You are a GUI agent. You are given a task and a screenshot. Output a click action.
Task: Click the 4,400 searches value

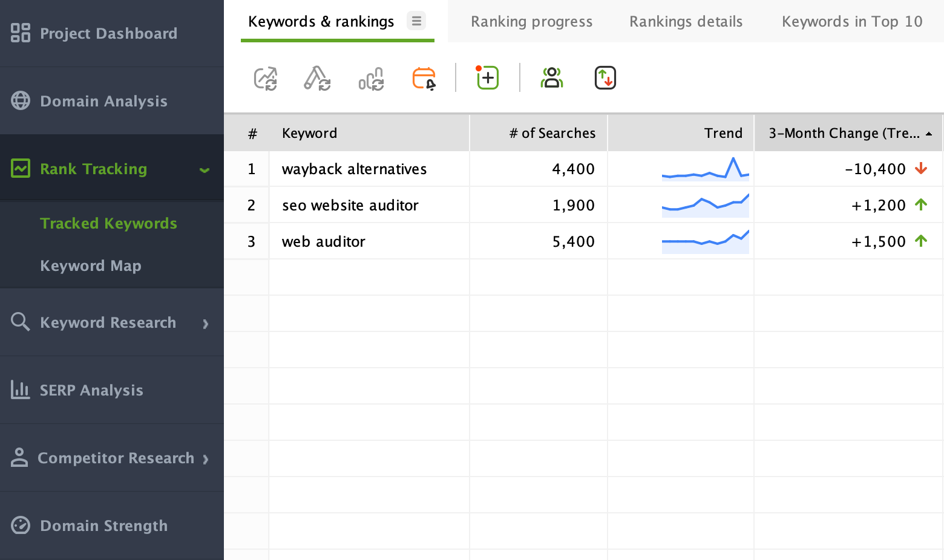[x=573, y=169]
